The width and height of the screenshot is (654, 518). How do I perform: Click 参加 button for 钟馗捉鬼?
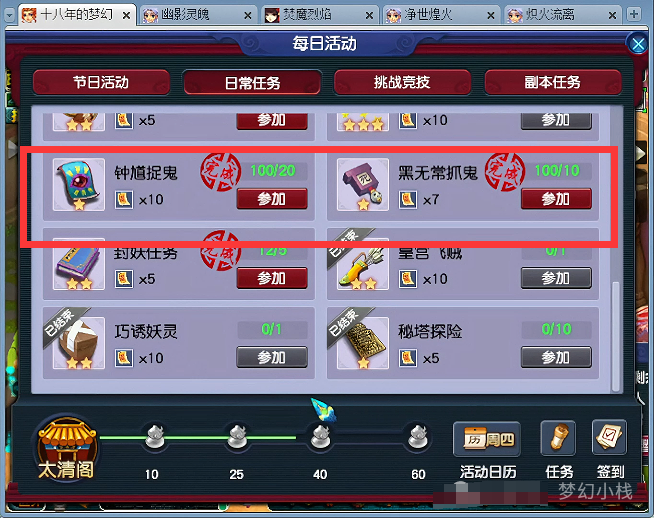pos(272,199)
